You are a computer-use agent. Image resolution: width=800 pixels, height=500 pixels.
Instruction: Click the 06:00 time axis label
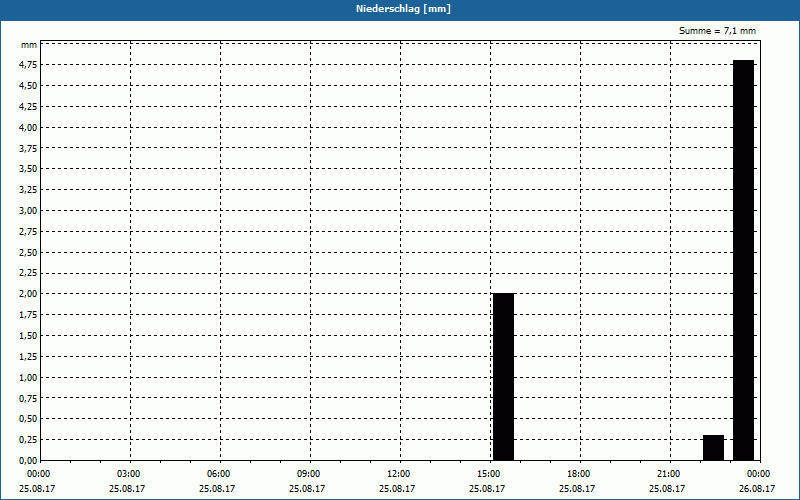click(218, 474)
